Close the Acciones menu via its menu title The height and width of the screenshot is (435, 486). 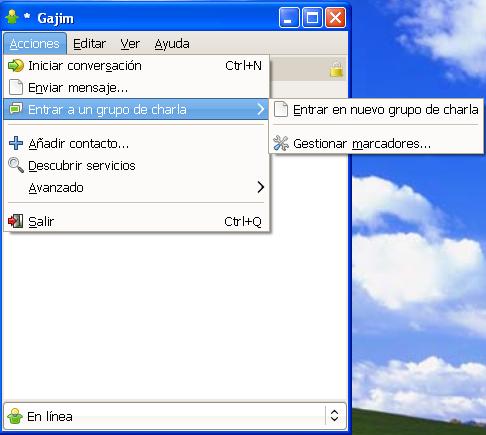point(35,44)
